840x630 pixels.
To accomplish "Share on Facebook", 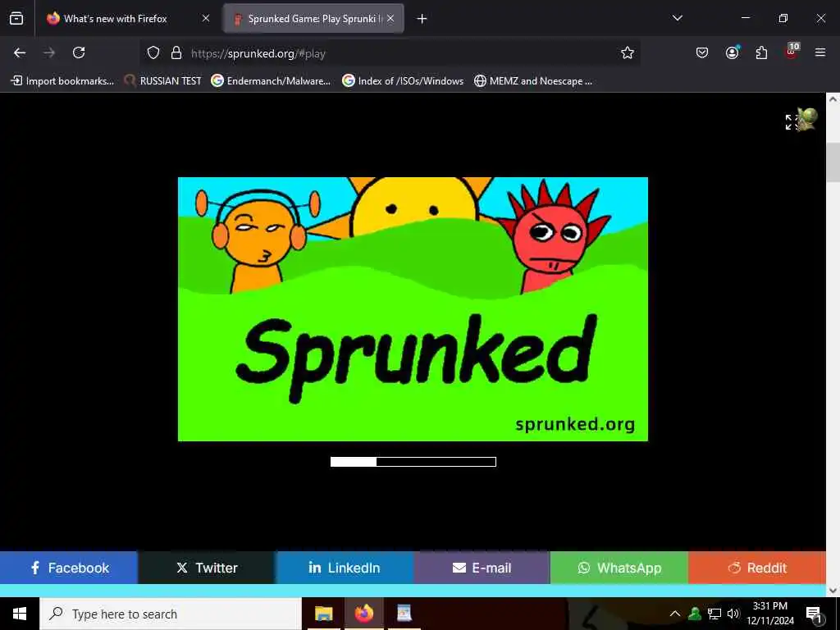I will 69,568.
